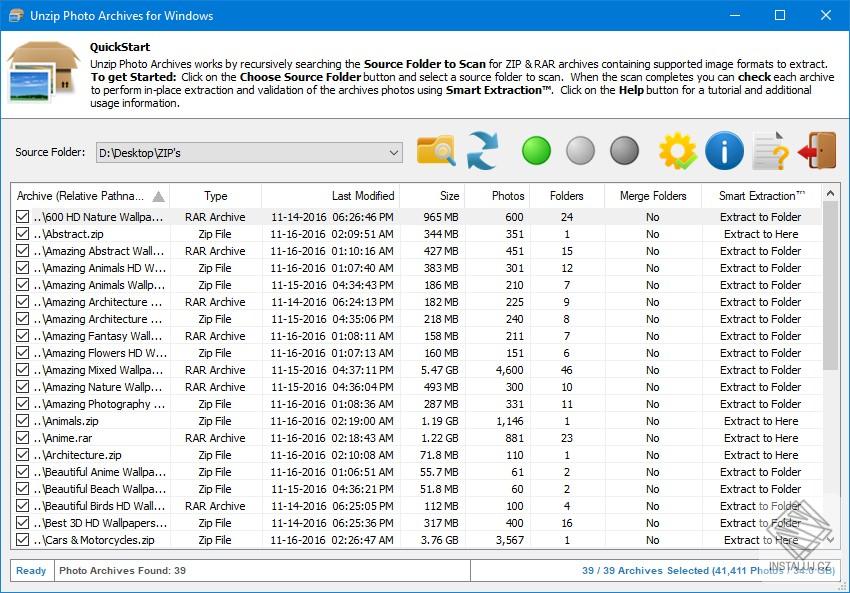Open settings with the yellow gear icon

point(678,151)
